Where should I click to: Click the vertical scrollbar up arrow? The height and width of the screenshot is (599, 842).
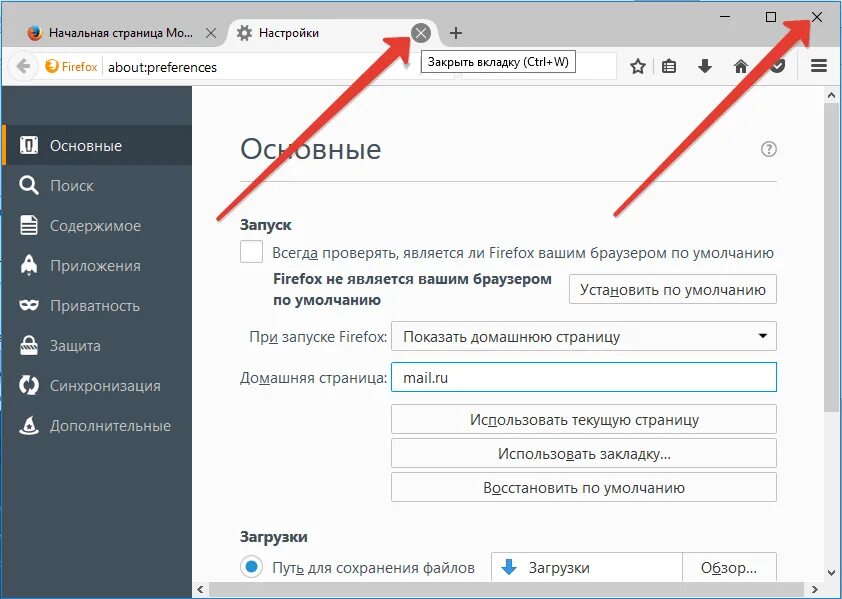[831, 96]
